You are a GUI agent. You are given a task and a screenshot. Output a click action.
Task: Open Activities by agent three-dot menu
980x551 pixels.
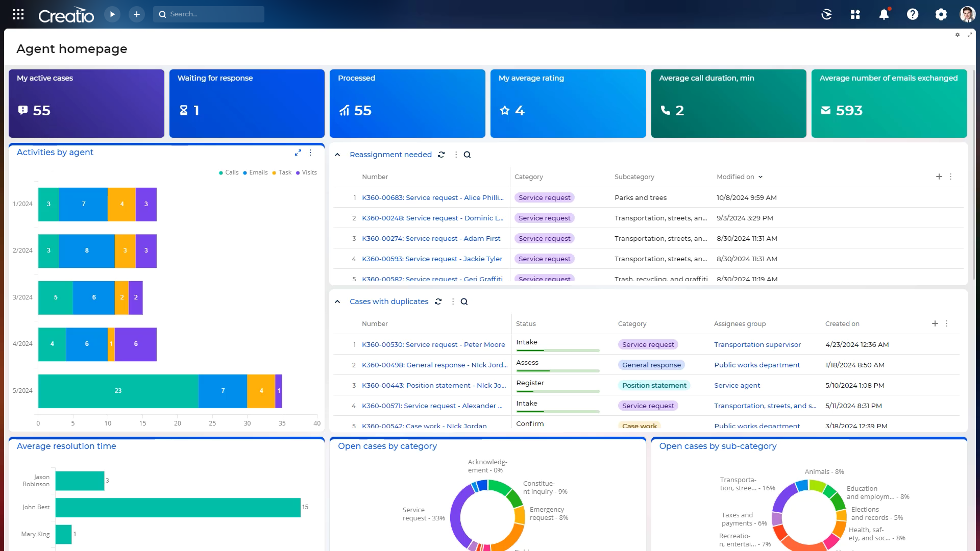(x=310, y=153)
